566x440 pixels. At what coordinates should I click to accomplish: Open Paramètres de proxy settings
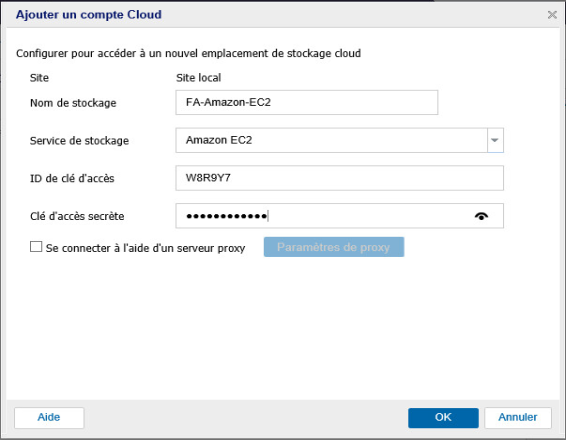(x=334, y=247)
